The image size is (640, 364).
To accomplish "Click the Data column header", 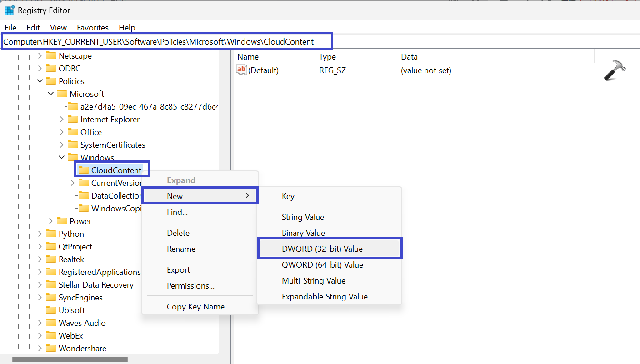I will 409,57.
